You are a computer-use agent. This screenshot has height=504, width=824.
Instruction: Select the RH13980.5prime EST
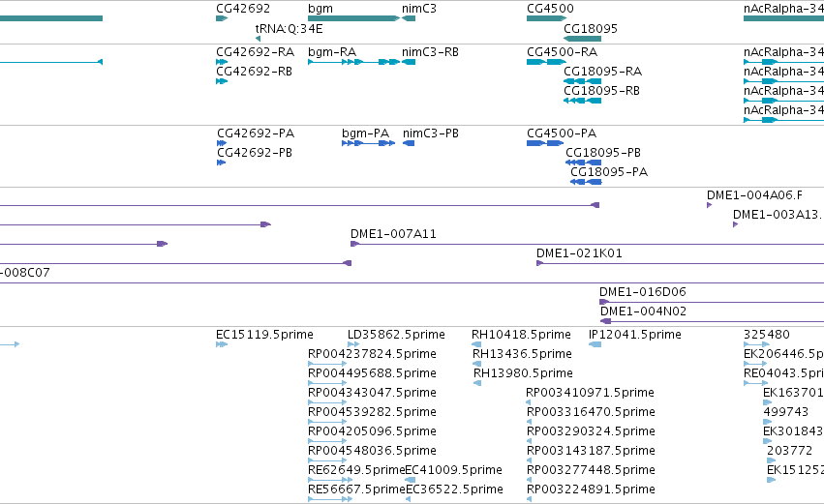477,383
